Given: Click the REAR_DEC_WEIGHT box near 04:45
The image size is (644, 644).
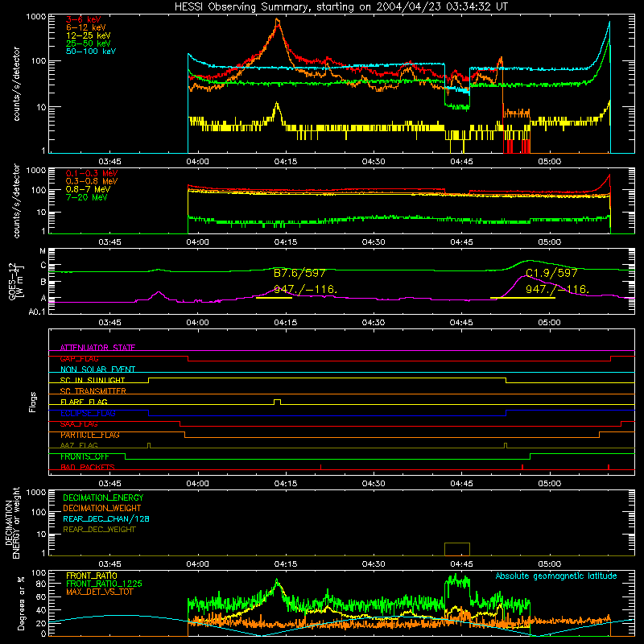Looking at the screenshot, I should [x=457, y=549].
